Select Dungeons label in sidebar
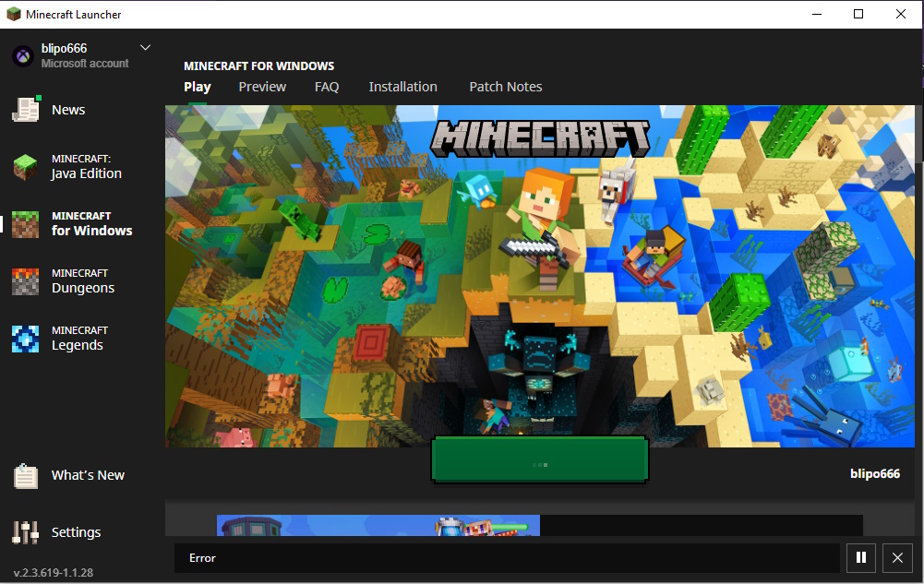The width and height of the screenshot is (924, 584). 82,281
